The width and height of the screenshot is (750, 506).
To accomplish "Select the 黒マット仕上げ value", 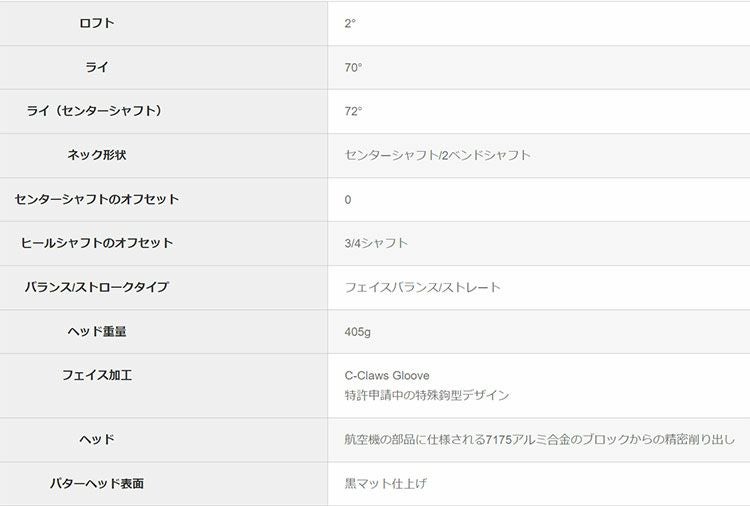I will [386, 483].
